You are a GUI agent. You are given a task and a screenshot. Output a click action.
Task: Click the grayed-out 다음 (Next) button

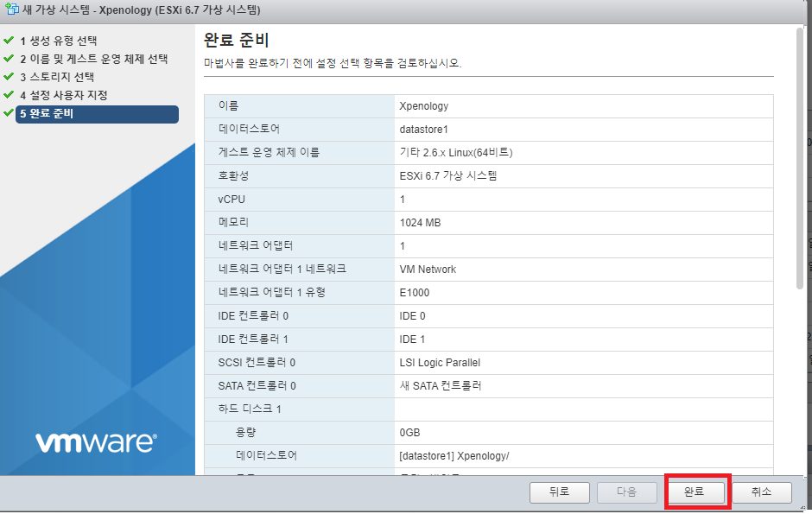point(626,492)
